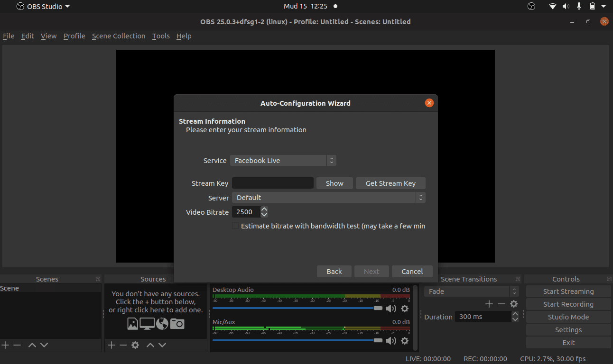Screen dimensions: 613x364
Task: Move source up arrow in Sources panel
Action: 150,345
